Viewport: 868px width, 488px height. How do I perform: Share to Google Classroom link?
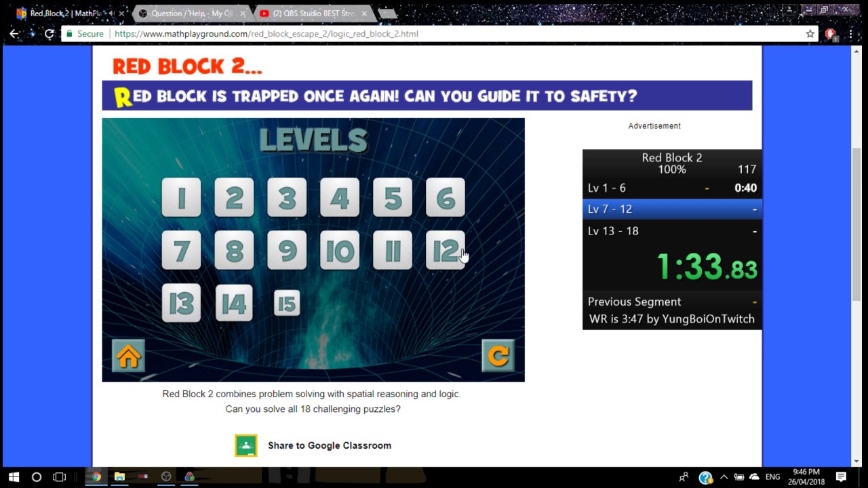point(330,445)
